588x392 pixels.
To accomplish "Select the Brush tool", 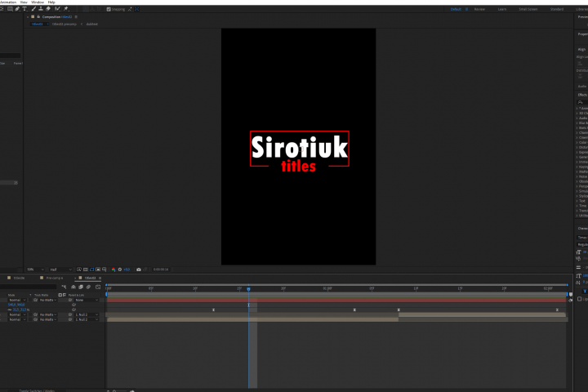I will tap(33, 9).
